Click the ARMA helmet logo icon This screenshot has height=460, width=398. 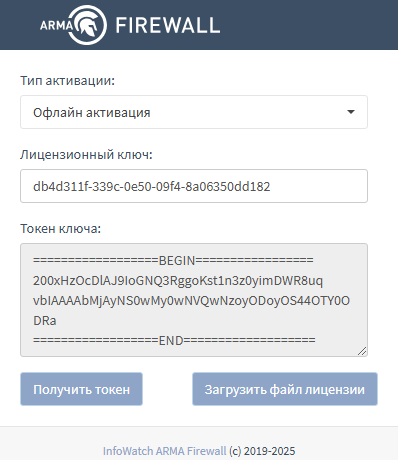pos(87,25)
